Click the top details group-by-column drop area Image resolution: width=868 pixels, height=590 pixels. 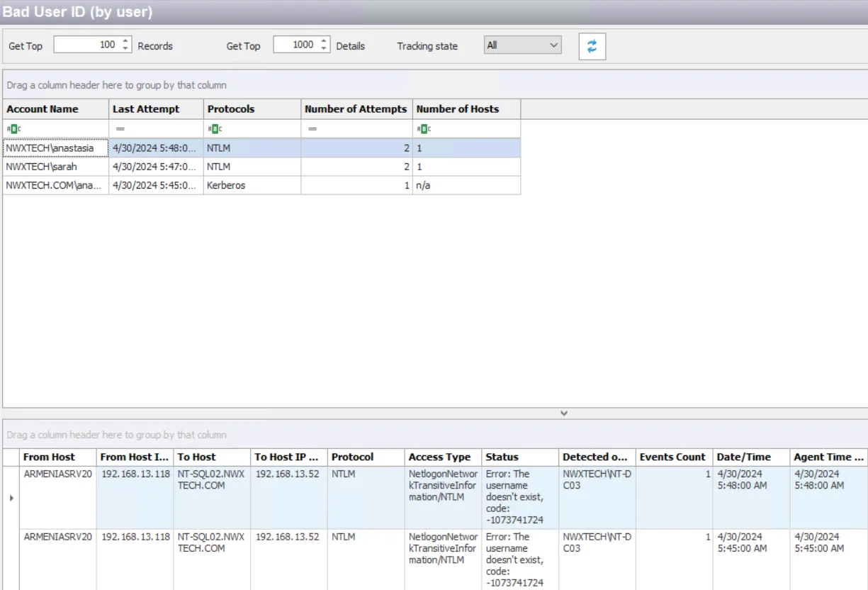435,435
